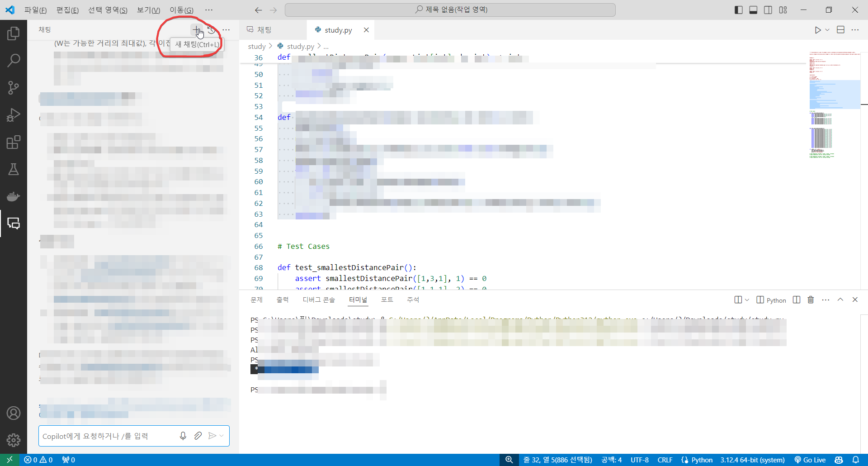The height and width of the screenshot is (466, 868).
Task: Open the 주석 panel tab
Action: (413, 300)
